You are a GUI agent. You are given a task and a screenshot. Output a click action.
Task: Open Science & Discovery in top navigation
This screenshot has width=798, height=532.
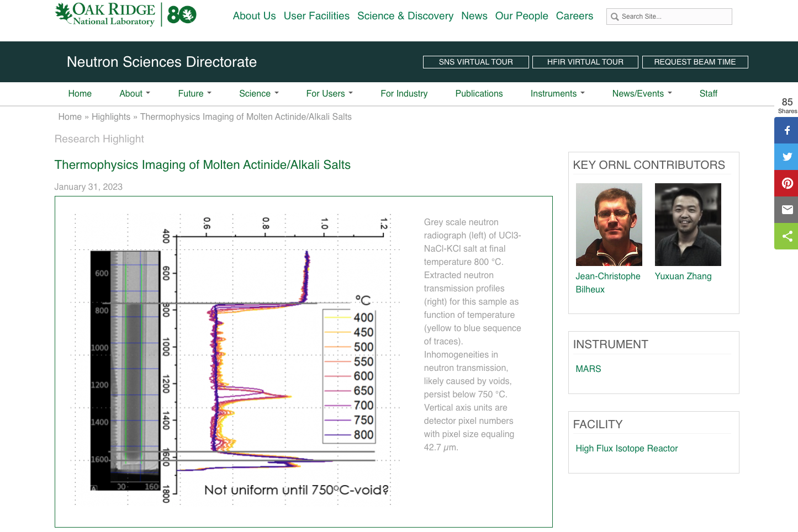pos(405,16)
